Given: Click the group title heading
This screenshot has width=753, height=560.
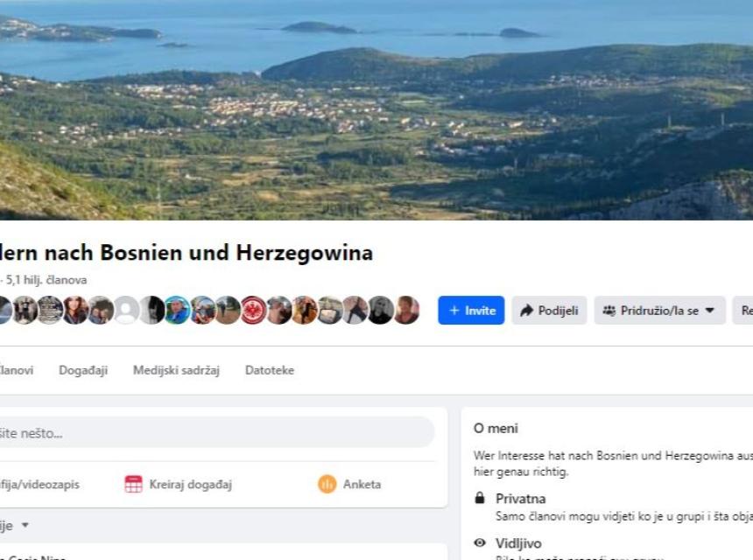Looking at the screenshot, I should point(186,253).
